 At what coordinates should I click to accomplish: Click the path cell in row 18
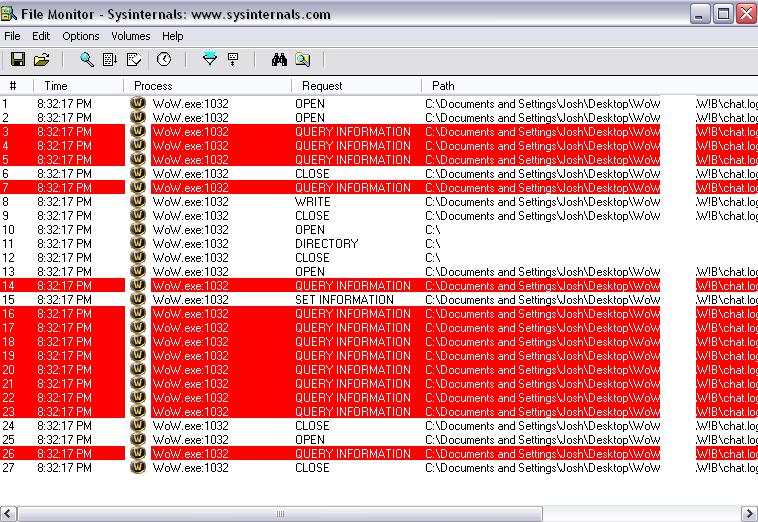pyautogui.click(x=591, y=342)
